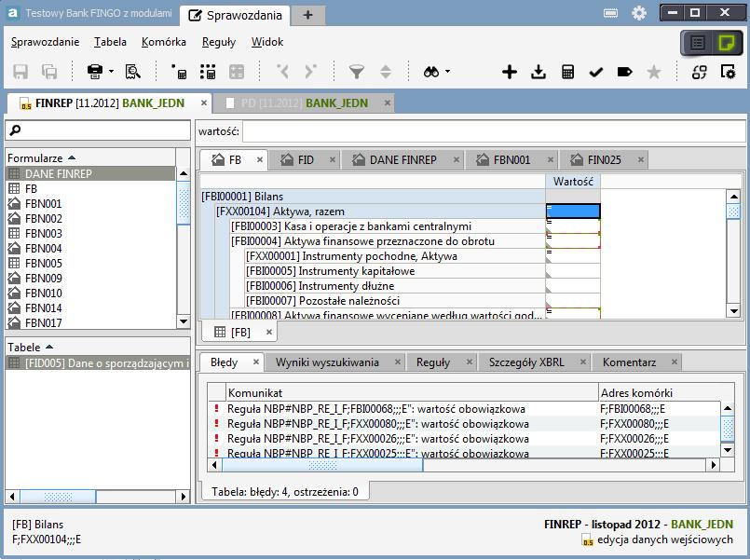Select DANE FINREP in forms list
The height and width of the screenshot is (560, 750).
90,173
